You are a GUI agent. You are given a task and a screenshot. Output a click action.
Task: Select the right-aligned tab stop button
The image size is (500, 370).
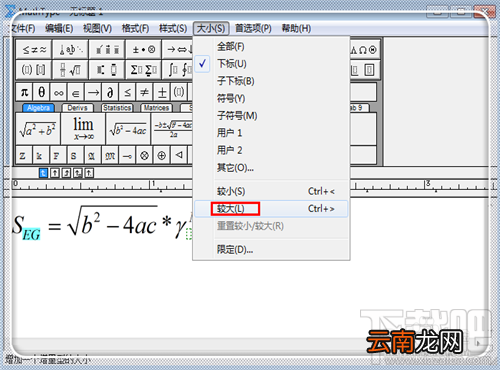(66, 173)
